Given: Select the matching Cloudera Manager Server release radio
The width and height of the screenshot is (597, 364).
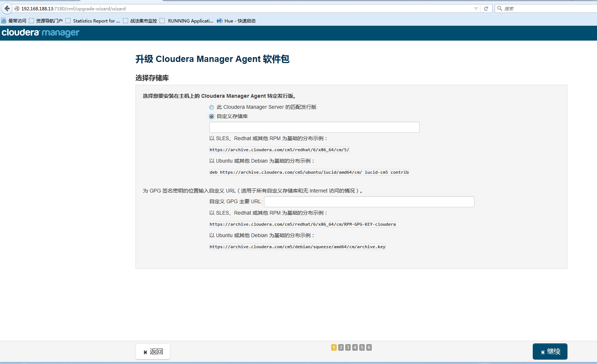Looking at the screenshot, I should [212, 107].
